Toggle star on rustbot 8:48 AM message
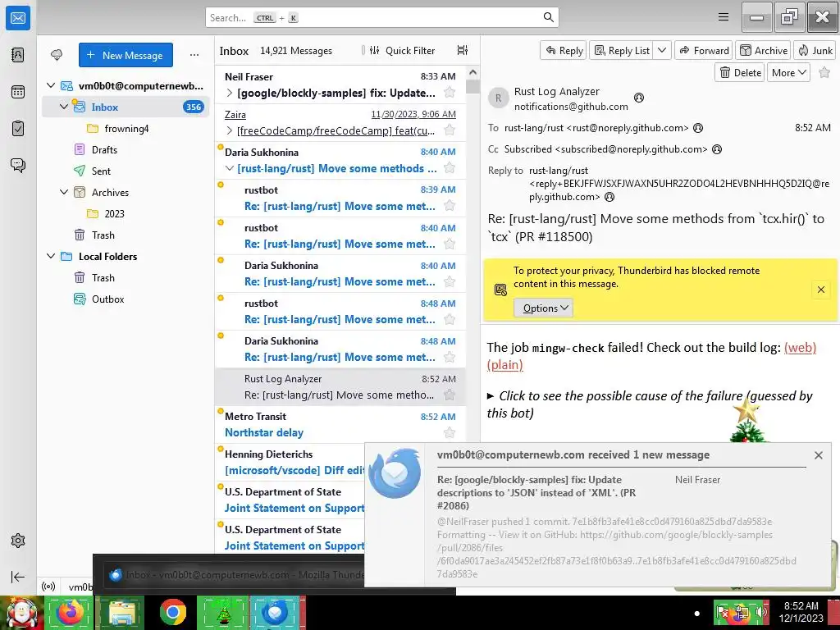The width and height of the screenshot is (840, 630). click(450, 319)
